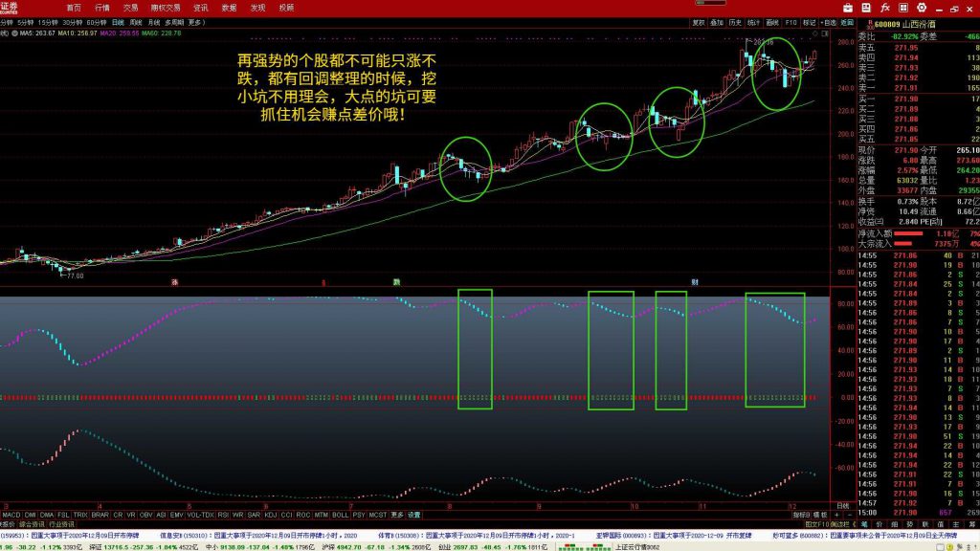Click the 证券 logo at top left
The image size is (980, 551).
pyautogui.click(x=11, y=8)
